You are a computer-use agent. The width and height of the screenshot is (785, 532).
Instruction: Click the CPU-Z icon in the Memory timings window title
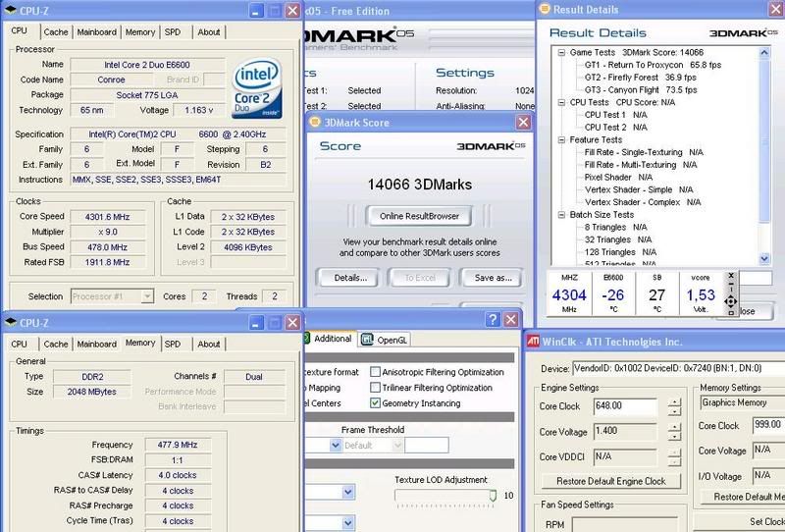(11, 322)
